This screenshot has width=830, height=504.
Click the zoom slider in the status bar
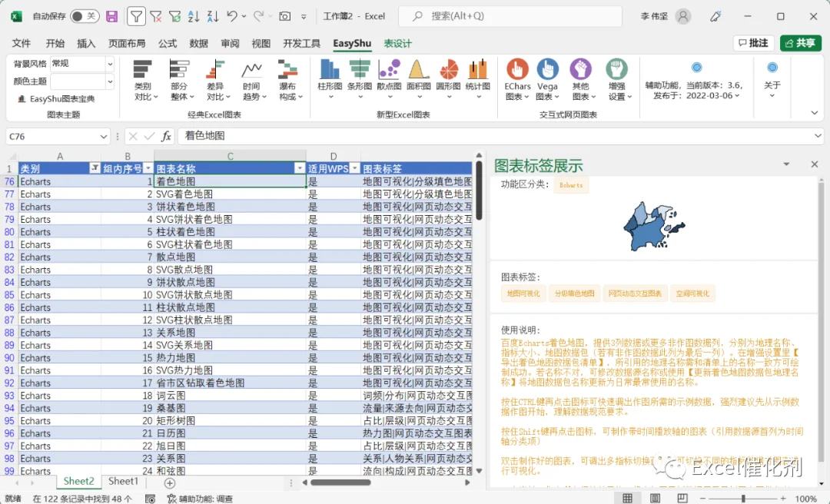tap(743, 498)
